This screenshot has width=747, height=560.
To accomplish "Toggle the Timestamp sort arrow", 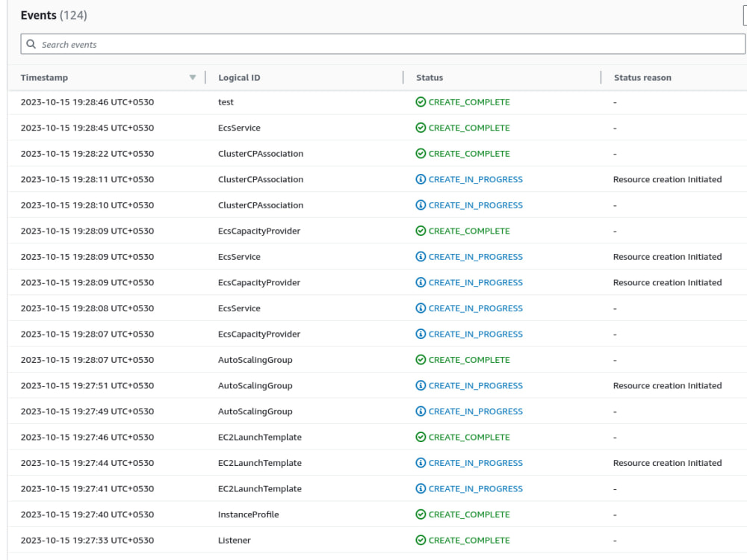I will (193, 77).
